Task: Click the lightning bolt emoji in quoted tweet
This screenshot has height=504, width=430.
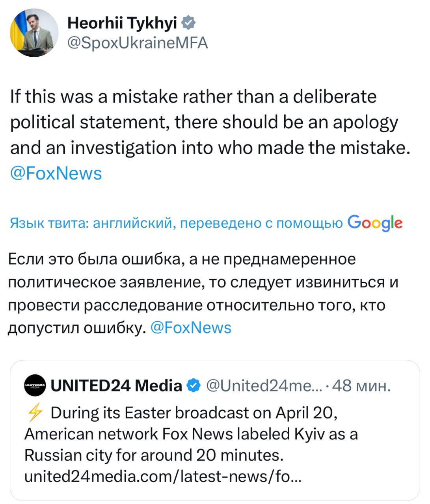Action: (x=35, y=413)
